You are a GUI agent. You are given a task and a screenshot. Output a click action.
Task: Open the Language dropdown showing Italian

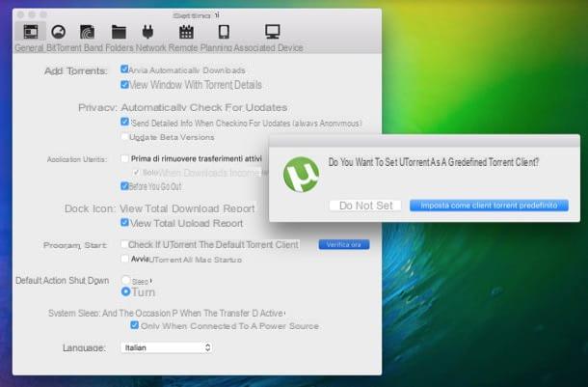167,347
